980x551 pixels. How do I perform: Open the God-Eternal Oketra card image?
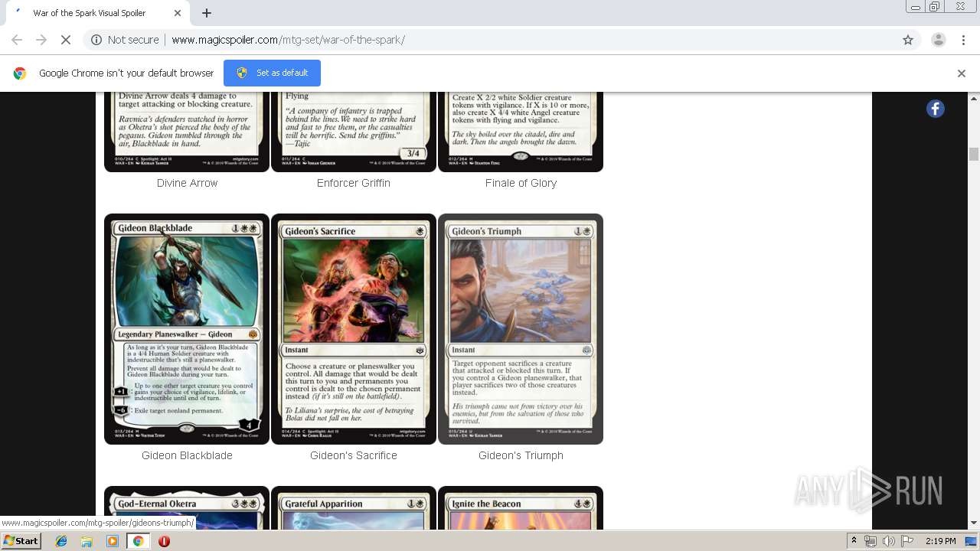click(x=187, y=508)
